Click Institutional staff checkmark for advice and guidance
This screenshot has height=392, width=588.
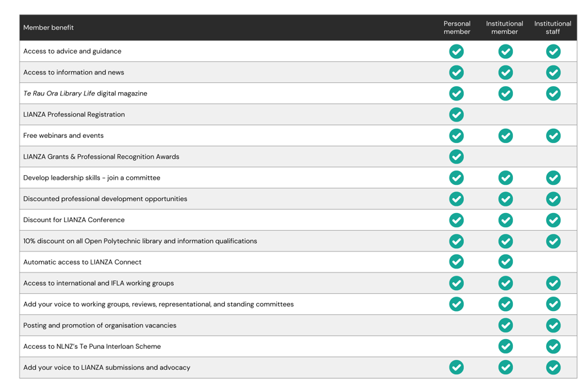(x=553, y=51)
